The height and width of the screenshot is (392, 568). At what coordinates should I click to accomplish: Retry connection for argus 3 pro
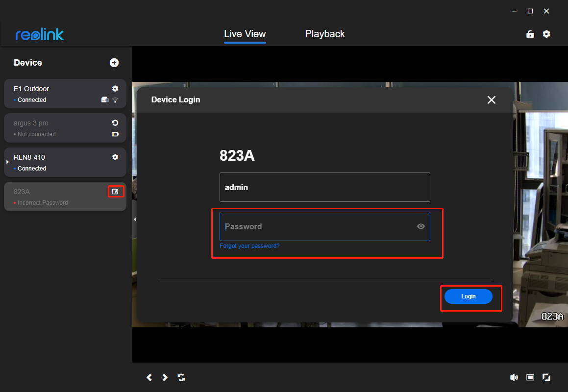click(115, 123)
